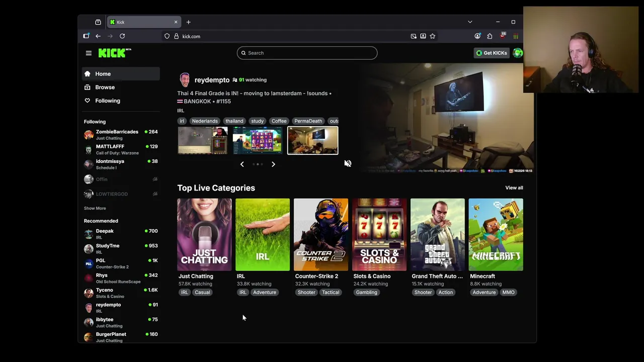
Task: Select second carousel thumbnail with slots game
Action: coord(258,140)
